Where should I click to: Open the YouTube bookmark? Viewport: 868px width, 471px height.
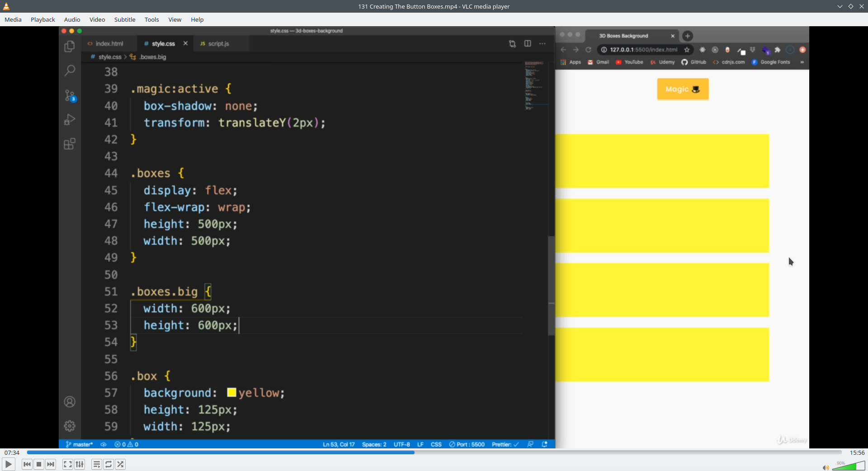pyautogui.click(x=629, y=62)
